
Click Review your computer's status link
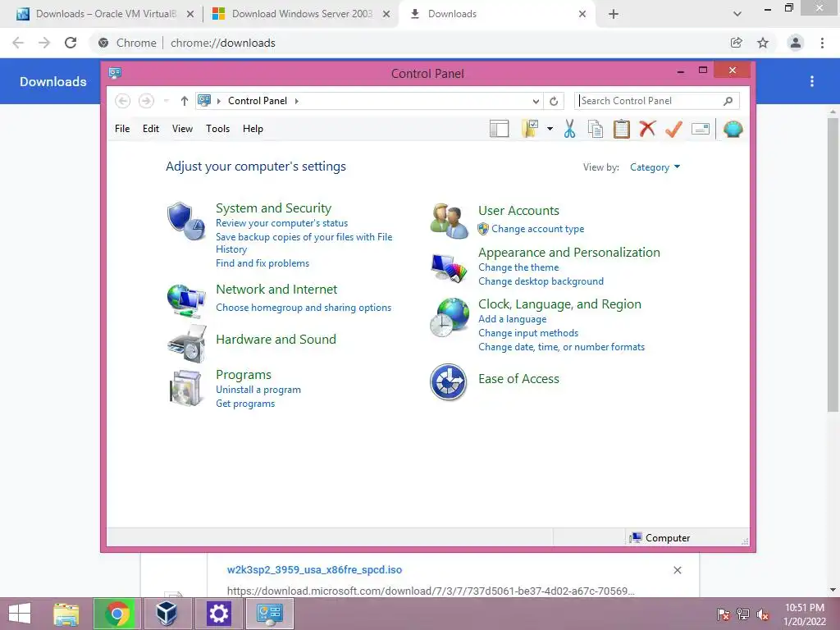282,223
